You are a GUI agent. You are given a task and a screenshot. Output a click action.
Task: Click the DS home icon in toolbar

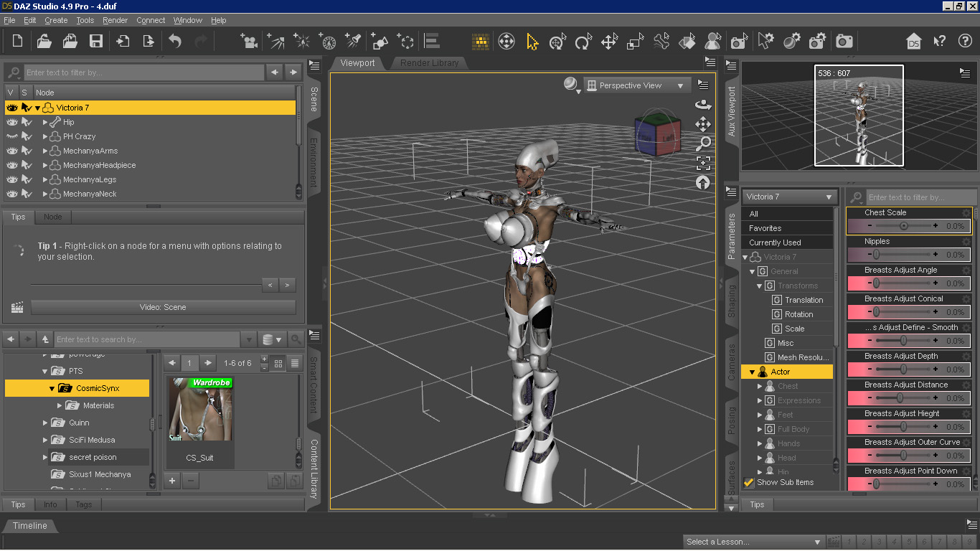point(913,41)
